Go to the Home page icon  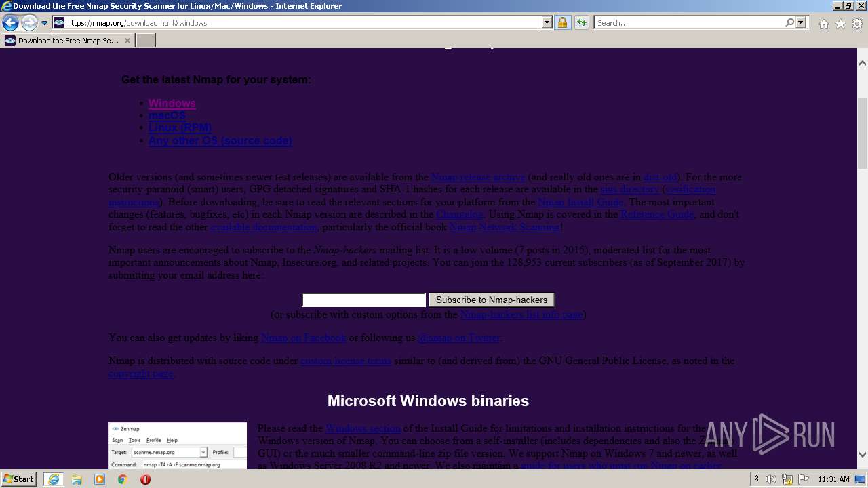click(823, 24)
